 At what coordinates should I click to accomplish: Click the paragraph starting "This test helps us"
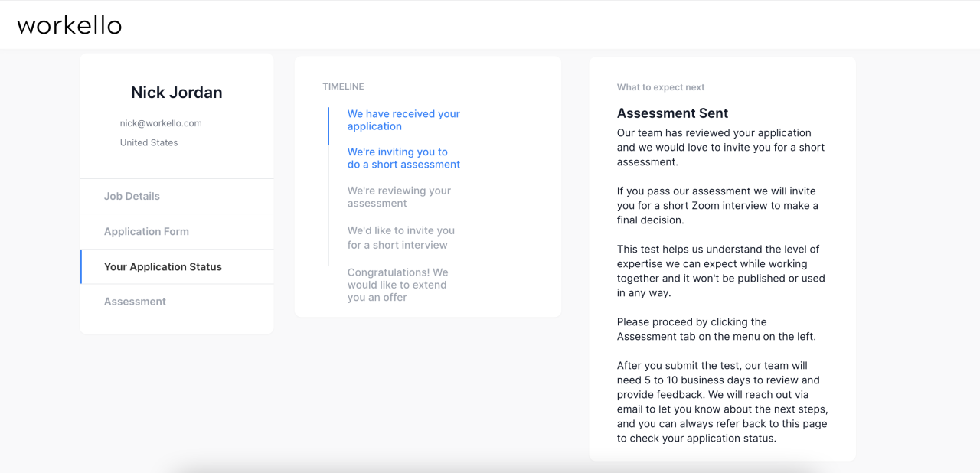720,271
